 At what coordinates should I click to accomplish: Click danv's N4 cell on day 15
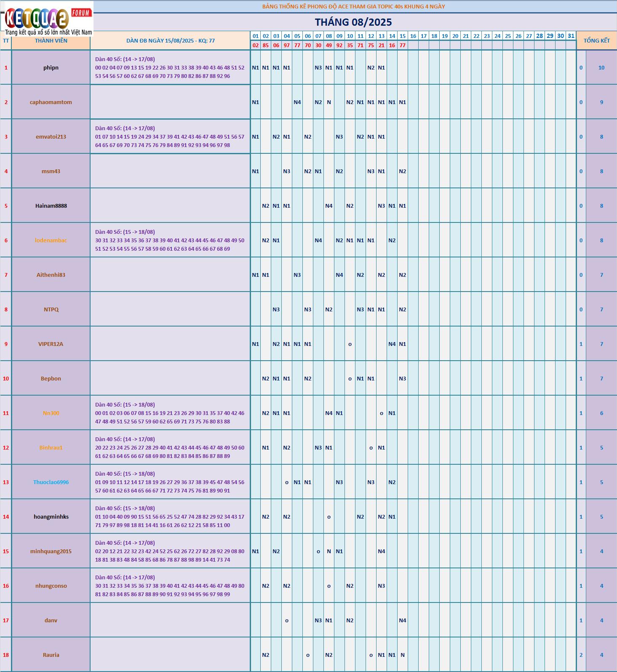(403, 621)
